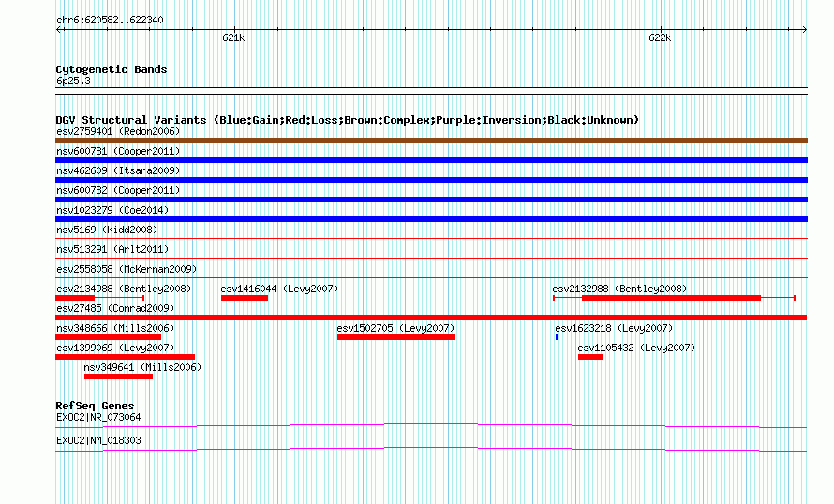Select nsv349641 (Mills2006) label
The width and height of the screenshot is (834, 504).
pos(142,367)
